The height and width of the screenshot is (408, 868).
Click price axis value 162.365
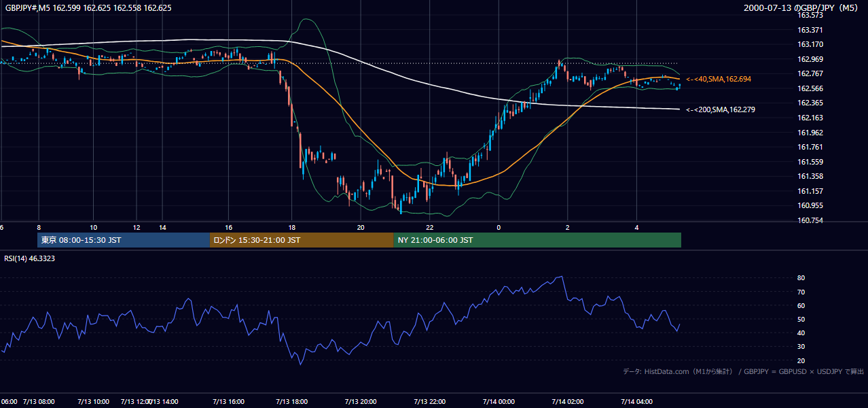[x=810, y=103]
